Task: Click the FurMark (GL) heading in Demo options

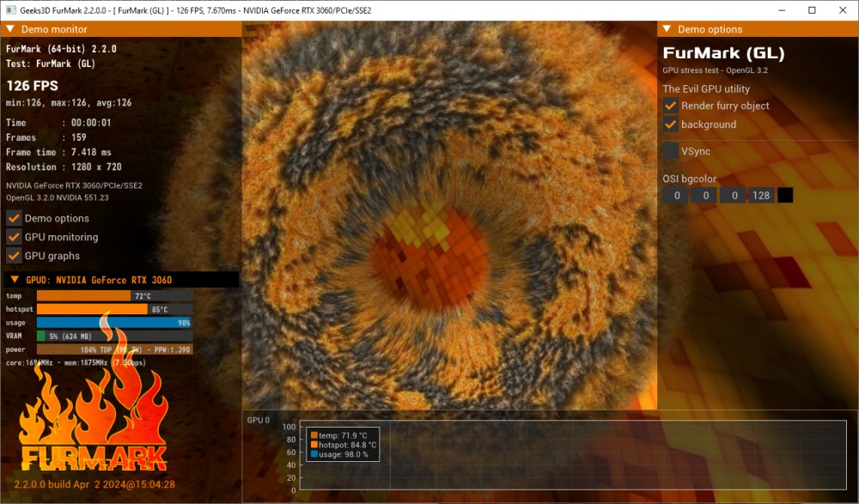Action: [x=723, y=53]
